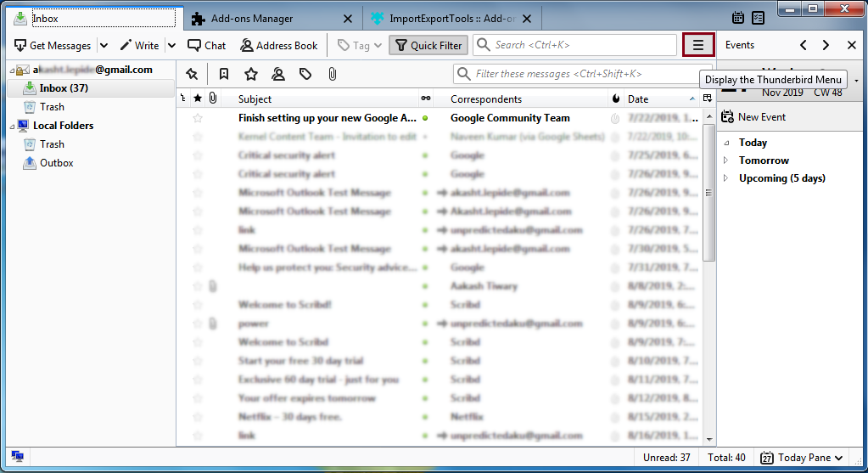The width and height of the screenshot is (868, 473).
Task: Expand the Tomorrow events group
Action: [725, 160]
